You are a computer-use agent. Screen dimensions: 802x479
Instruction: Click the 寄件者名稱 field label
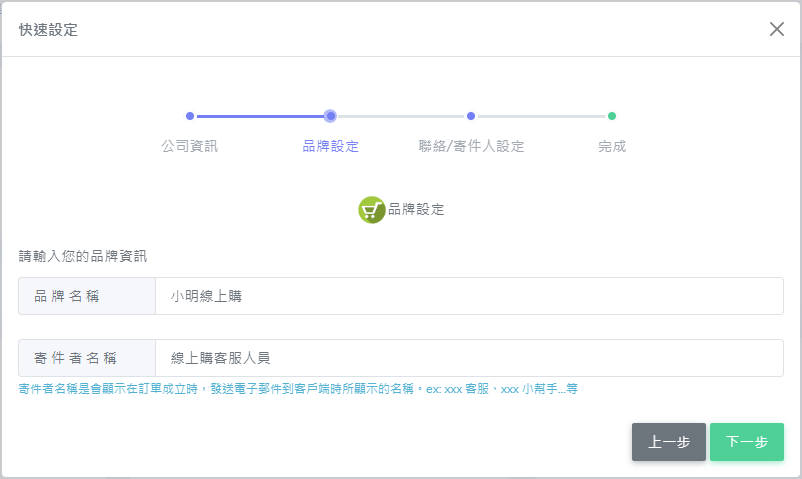tap(87, 358)
